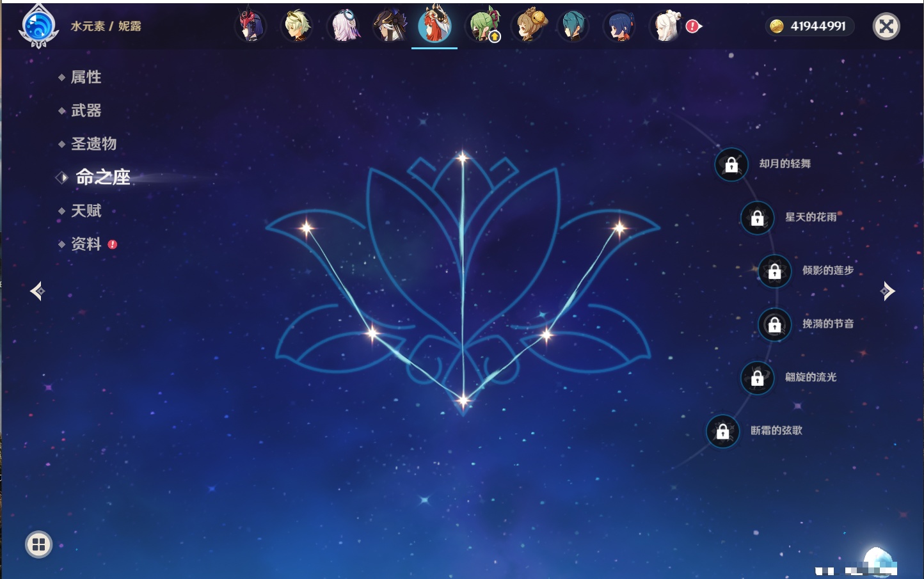Choose the white-haired character with blue goggles
Image resolution: width=924 pixels, height=579 pixels.
[x=344, y=26]
